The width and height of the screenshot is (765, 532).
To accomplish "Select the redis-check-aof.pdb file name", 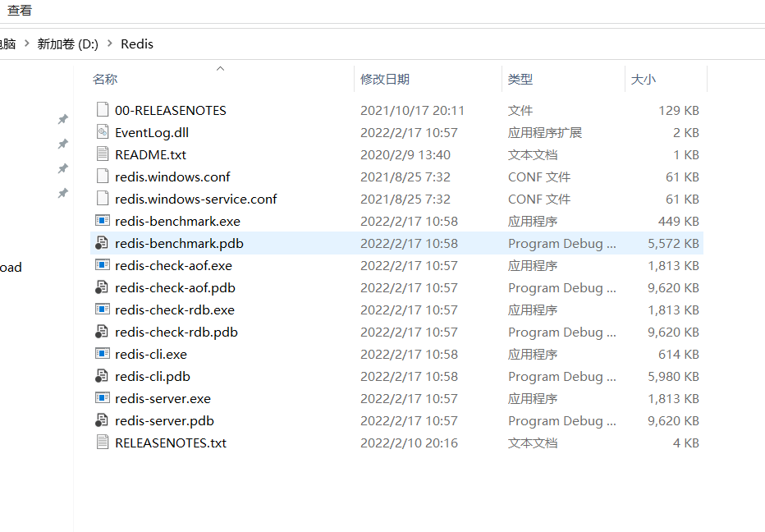I will (x=175, y=287).
